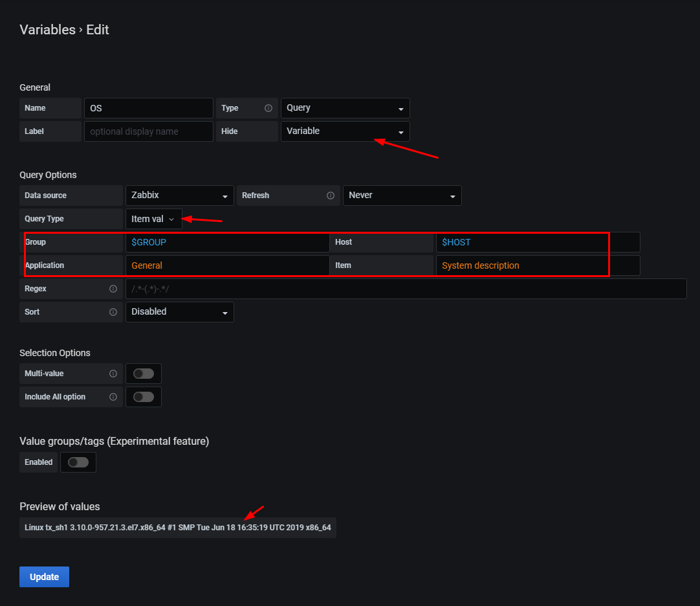This screenshot has height=606, width=700.
Task: Click the info icon next to Include All option
Action: (x=113, y=397)
